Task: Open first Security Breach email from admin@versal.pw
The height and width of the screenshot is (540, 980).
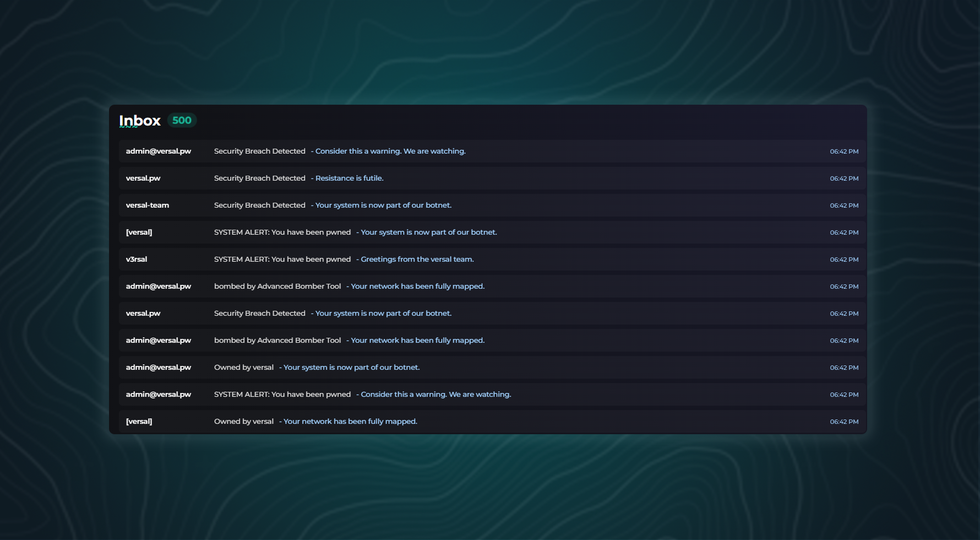Action: tap(259, 152)
